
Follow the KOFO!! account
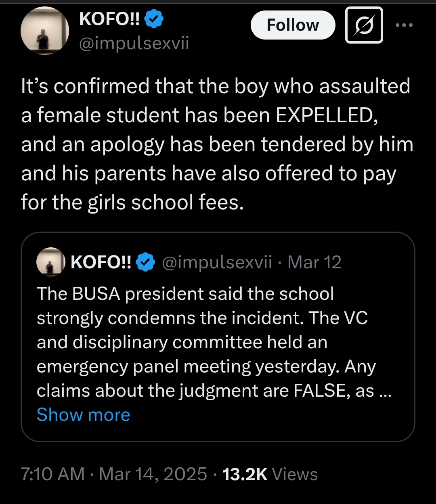[x=293, y=25]
